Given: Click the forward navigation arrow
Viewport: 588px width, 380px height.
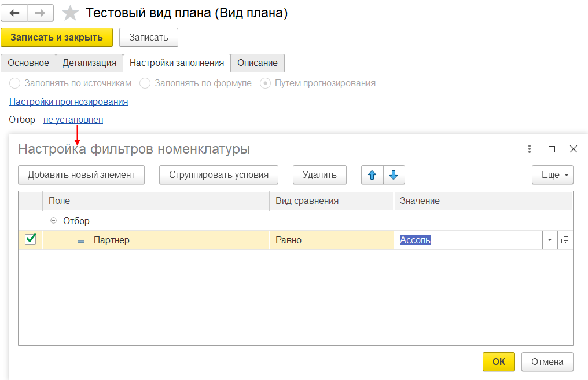Looking at the screenshot, I should (40, 13).
